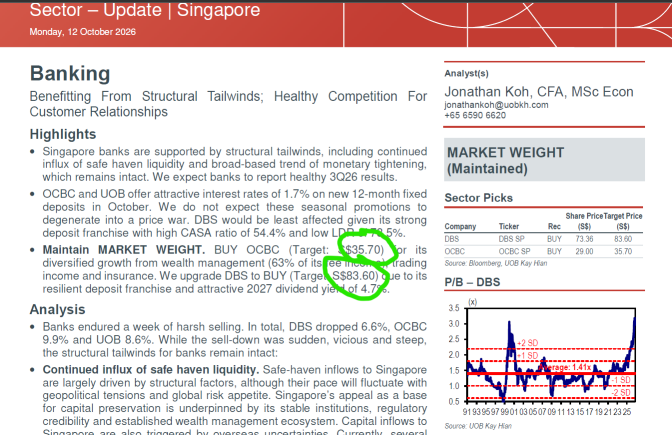Select the analyst name Jonathan Koh

pos(486,92)
